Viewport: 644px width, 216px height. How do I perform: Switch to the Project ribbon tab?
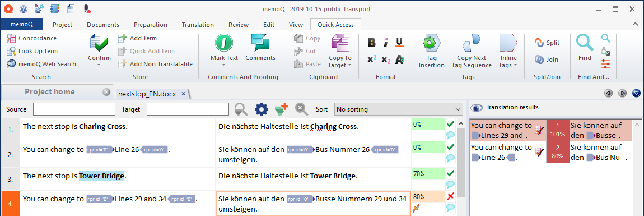click(62, 25)
